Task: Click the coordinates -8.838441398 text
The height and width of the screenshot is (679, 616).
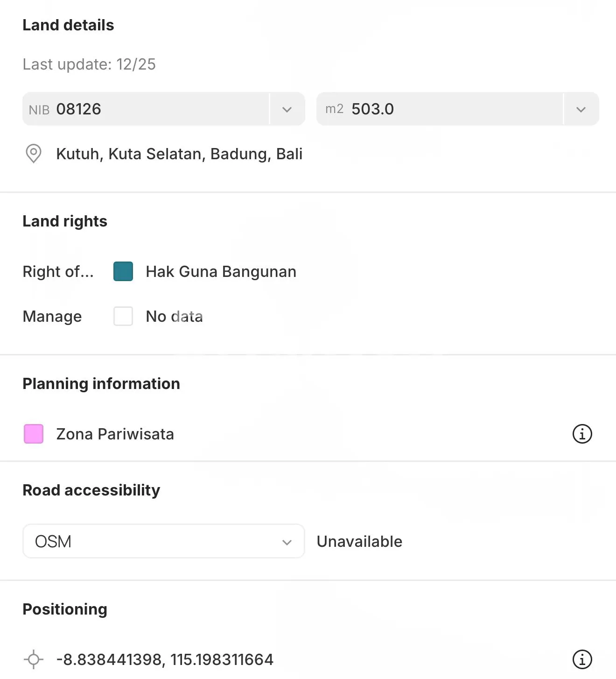Action: [164, 659]
